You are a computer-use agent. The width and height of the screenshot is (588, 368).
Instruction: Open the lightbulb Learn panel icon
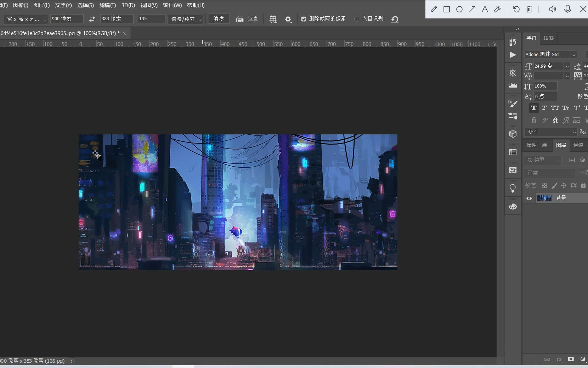[x=513, y=188]
